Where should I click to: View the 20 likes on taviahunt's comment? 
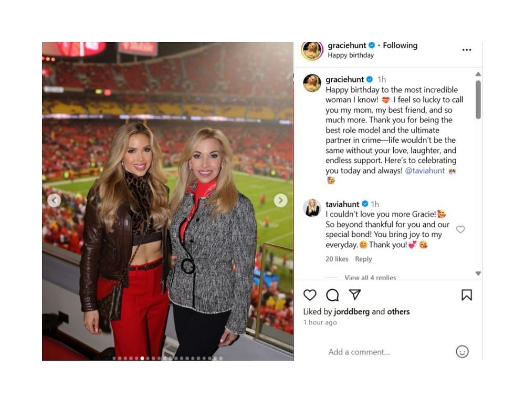337,259
